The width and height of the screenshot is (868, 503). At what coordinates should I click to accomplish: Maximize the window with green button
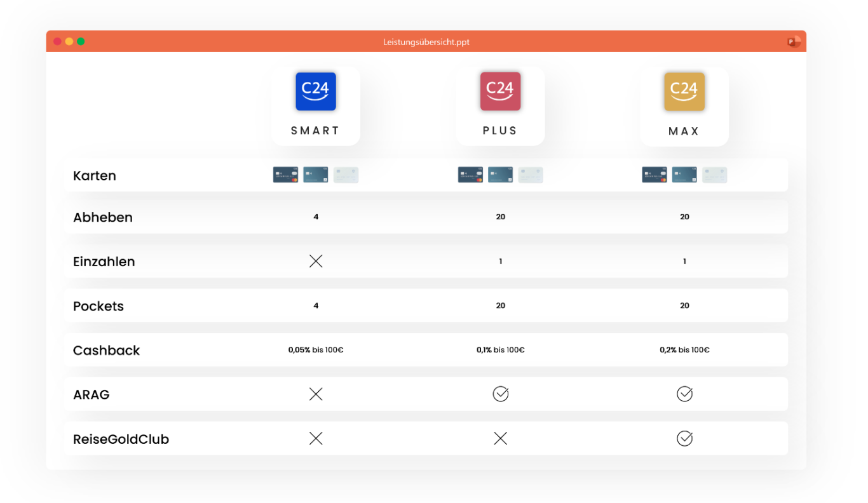point(81,41)
